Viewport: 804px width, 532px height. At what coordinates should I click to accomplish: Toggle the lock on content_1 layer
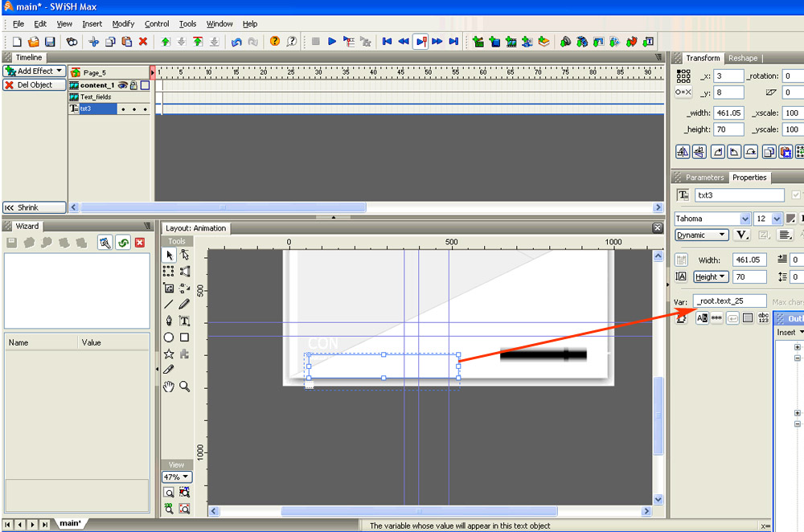coord(133,85)
